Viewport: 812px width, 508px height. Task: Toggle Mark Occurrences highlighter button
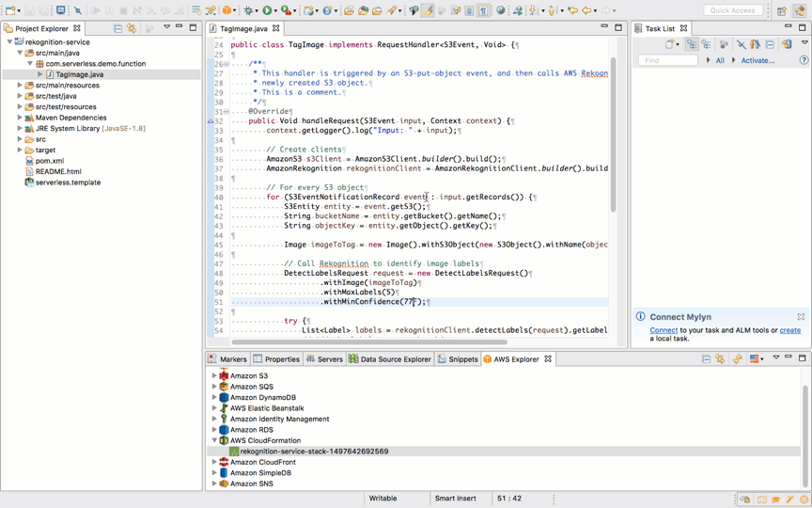428,10
